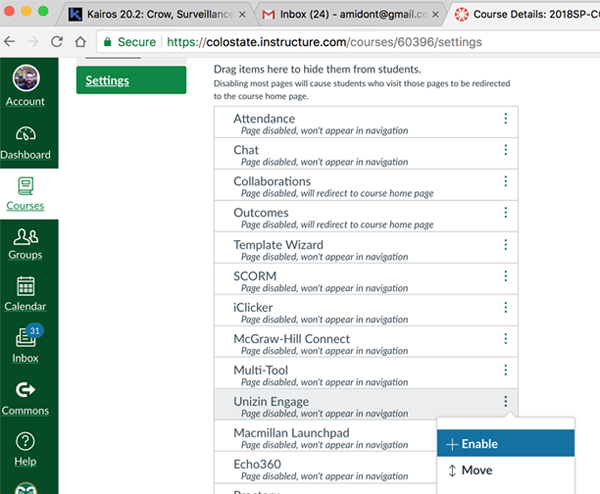Choose Enable in the popup menu
Screen dimensions: 600x494
(x=505, y=443)
